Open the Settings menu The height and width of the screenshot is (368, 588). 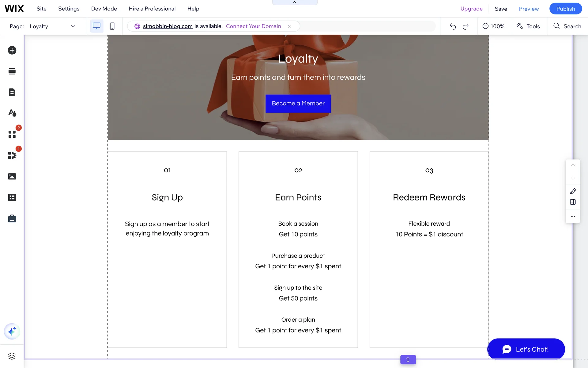tap(69, 9)
